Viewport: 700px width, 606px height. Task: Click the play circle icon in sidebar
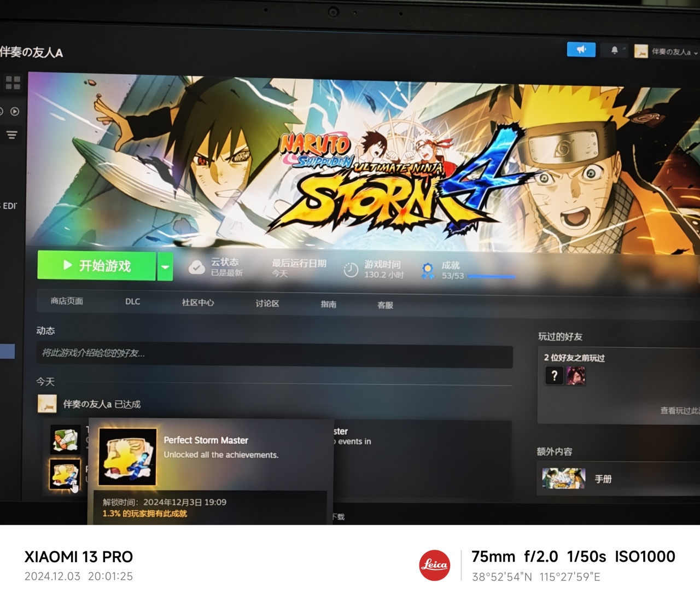click(15, 112)
